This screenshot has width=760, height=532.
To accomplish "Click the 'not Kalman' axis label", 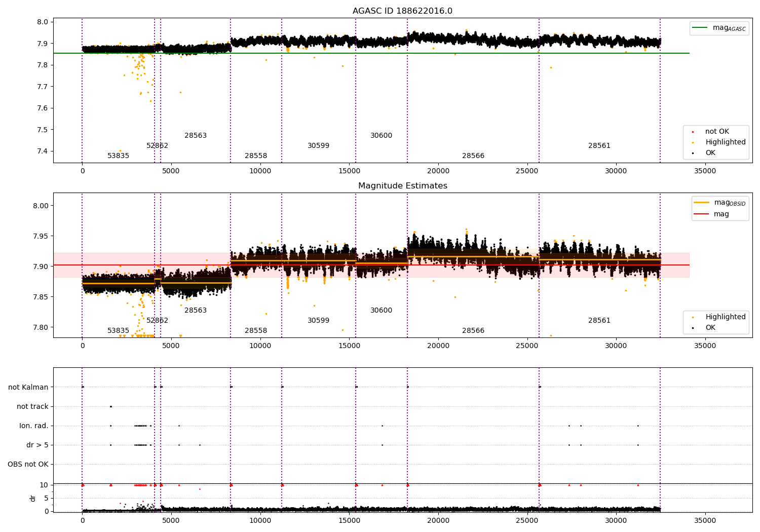I will tap(28, 388).
